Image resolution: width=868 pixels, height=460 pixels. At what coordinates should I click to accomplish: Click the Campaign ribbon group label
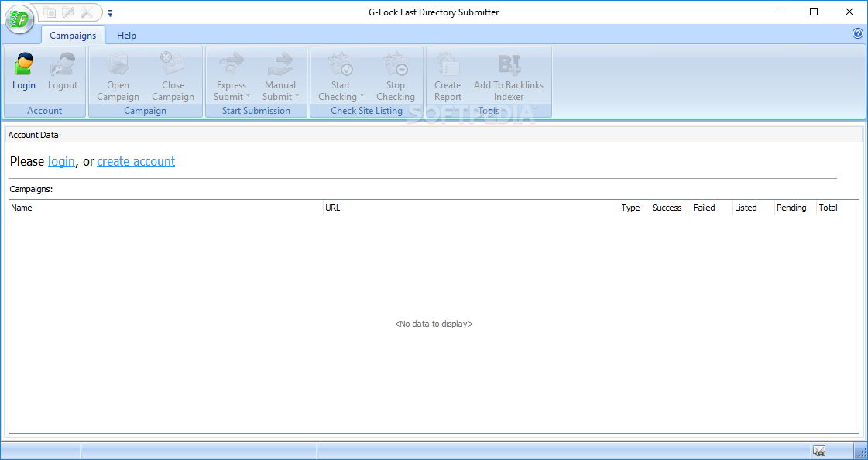[x=146, y=111]
